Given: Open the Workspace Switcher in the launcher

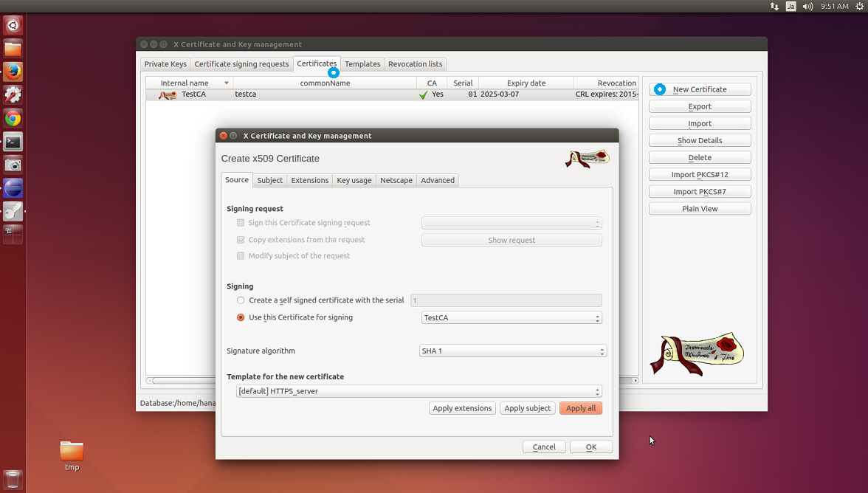Looking at the screenshot, I should (x=13, y=234).
